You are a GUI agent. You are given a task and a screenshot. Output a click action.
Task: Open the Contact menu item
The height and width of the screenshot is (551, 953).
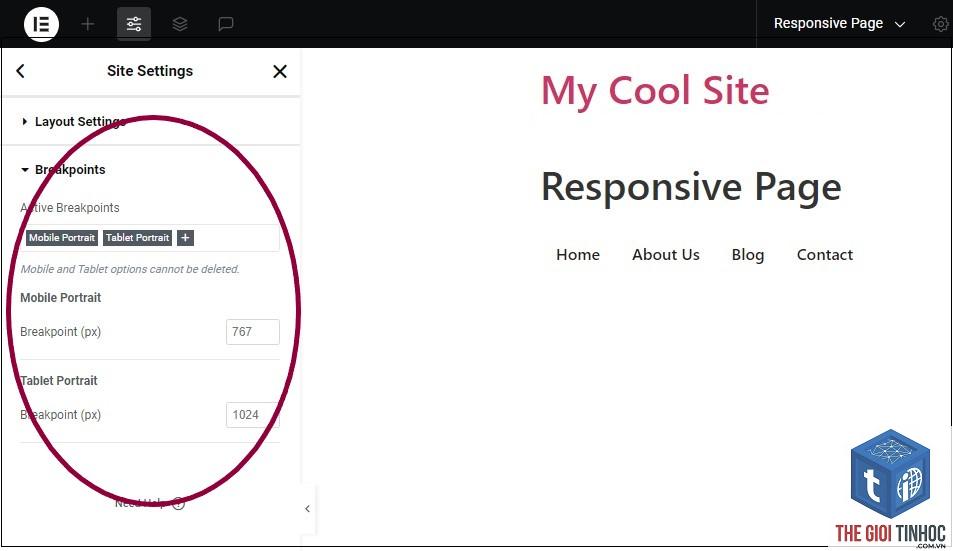point(825,255)
